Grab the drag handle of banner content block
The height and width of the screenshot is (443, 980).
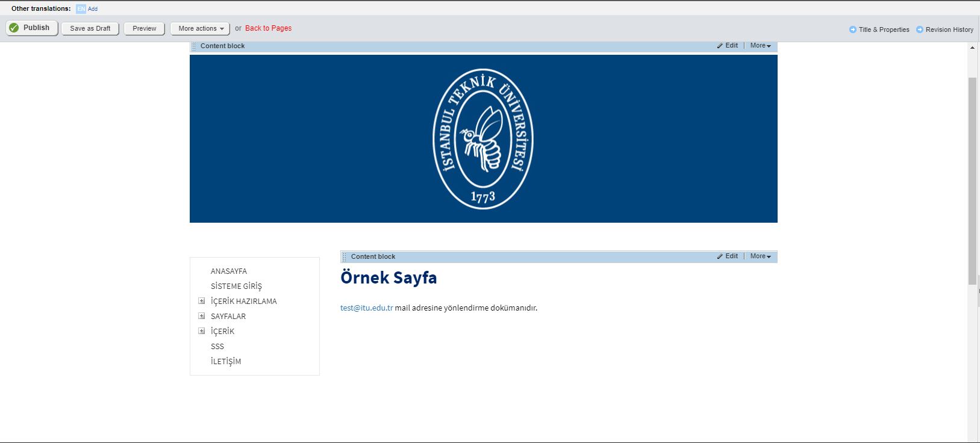pyautogui.click(x=193, y=46)
